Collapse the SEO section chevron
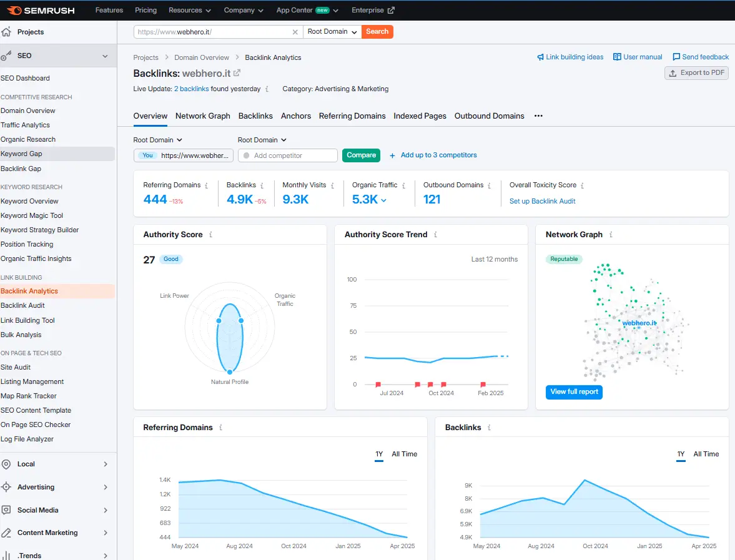 [x=105, y=56]
